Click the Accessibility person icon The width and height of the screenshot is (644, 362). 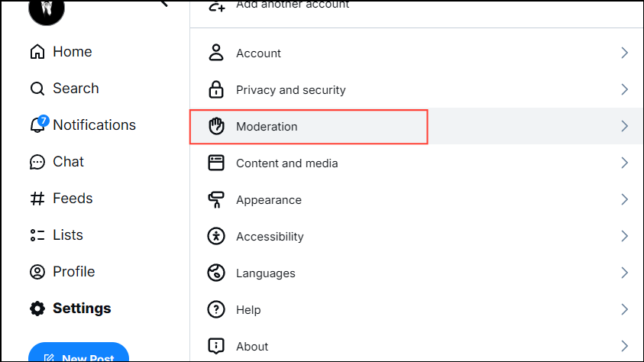click(216, 237)
